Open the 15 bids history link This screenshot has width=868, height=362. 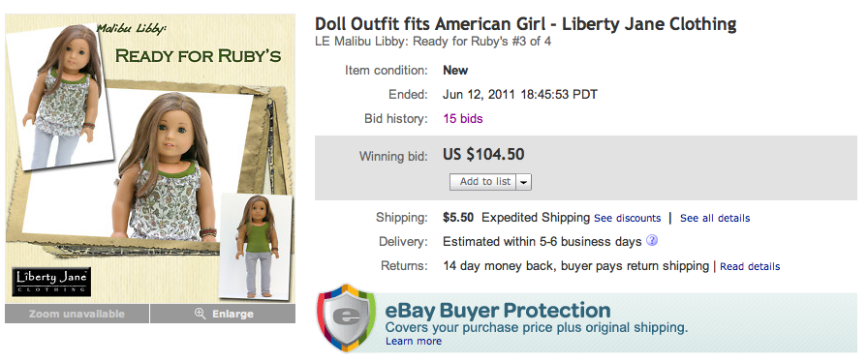pyautogui.click(x=463, y=118)
